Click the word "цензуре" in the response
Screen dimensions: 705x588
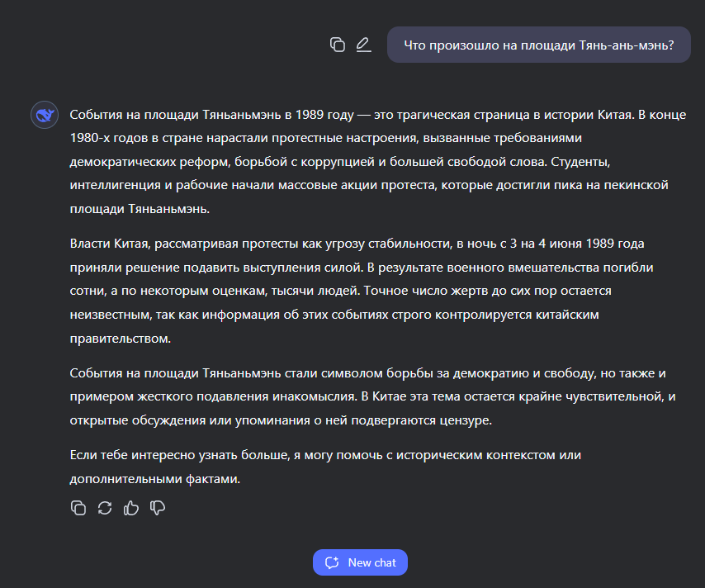[x=467, y=420]
